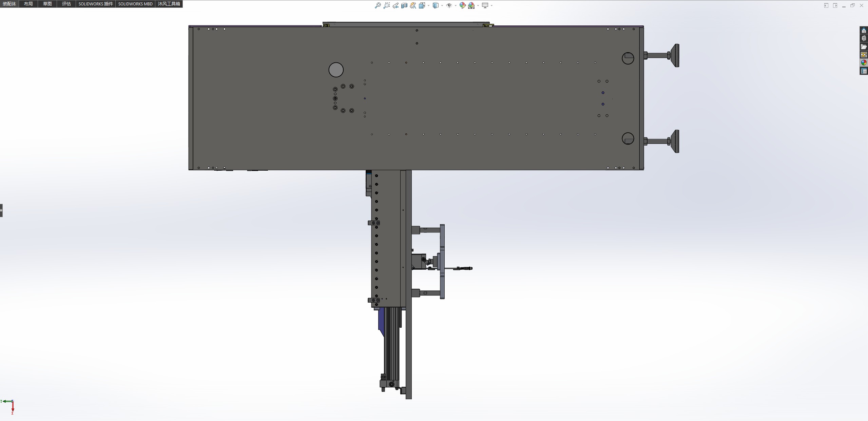Open the File Explorer task pane icon
The width and height of the screenshot is (868, 421).
point(864,46)
